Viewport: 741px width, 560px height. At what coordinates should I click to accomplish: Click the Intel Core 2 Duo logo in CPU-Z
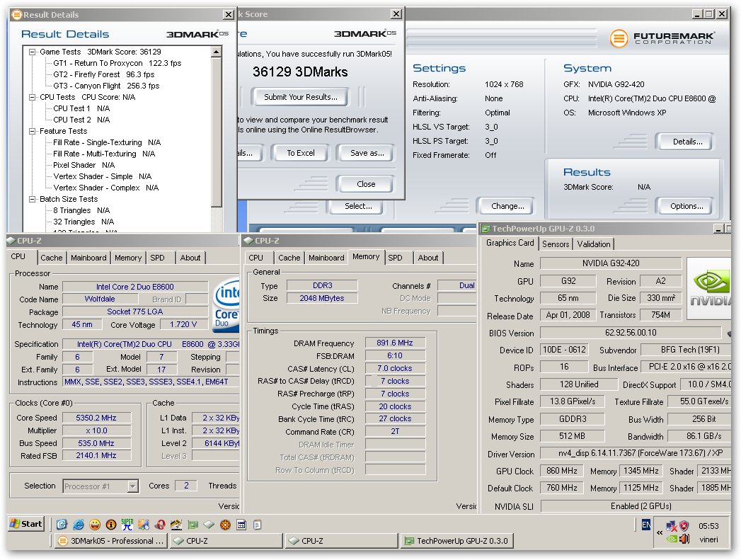coord(226,304)
